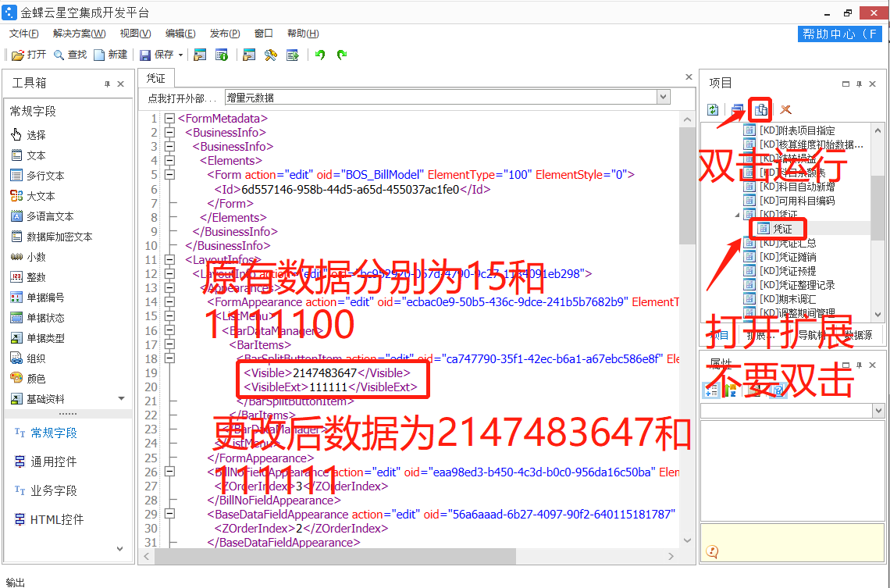Select the 数据库加密文本 field in toolbox
This screenshot has height=588, width=890.
pos(51,237)
